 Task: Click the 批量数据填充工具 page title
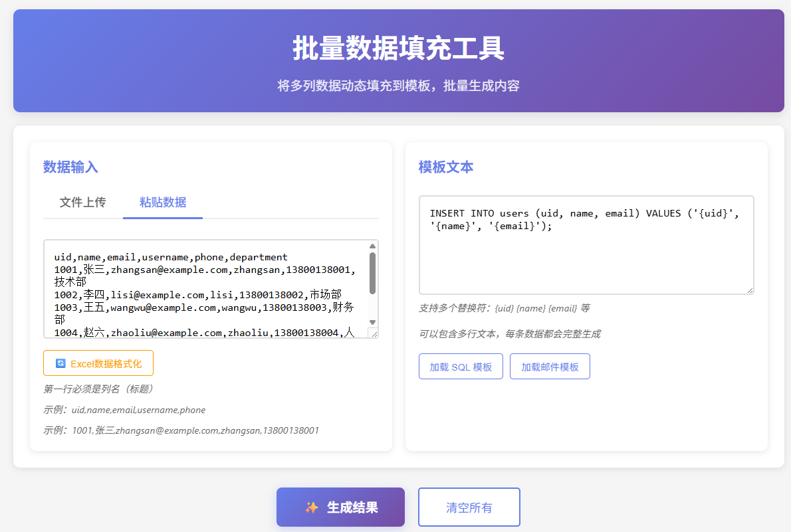(398, 48)
